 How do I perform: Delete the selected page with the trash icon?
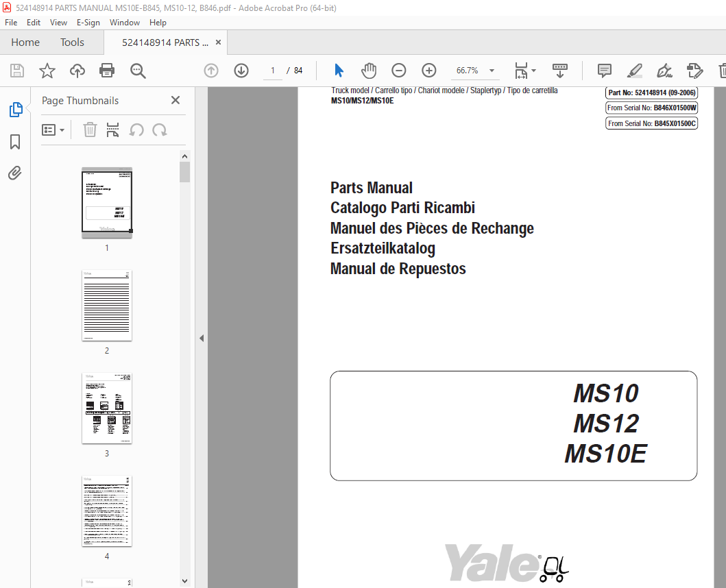pyautogui.click(x=90, y=130)
